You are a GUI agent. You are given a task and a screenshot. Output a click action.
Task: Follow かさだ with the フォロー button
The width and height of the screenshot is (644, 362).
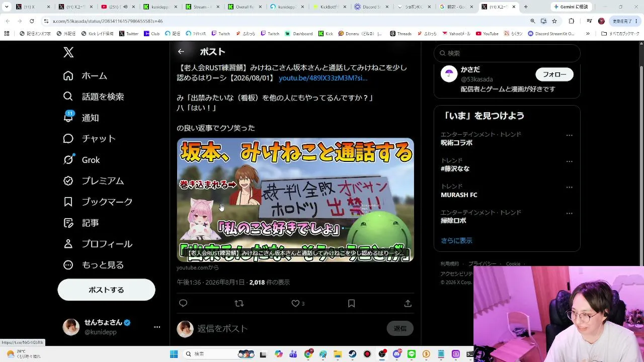(554, 74)
